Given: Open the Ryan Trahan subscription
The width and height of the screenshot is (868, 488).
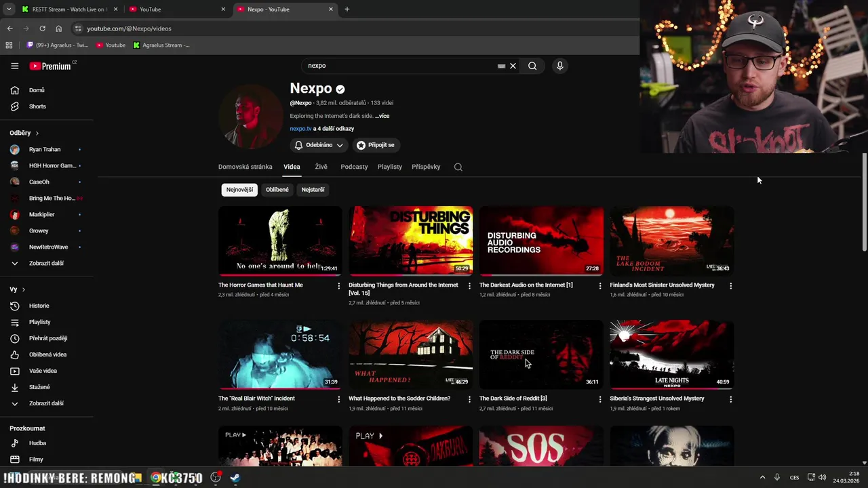Looking at the screenshot, I should point(46,149).
